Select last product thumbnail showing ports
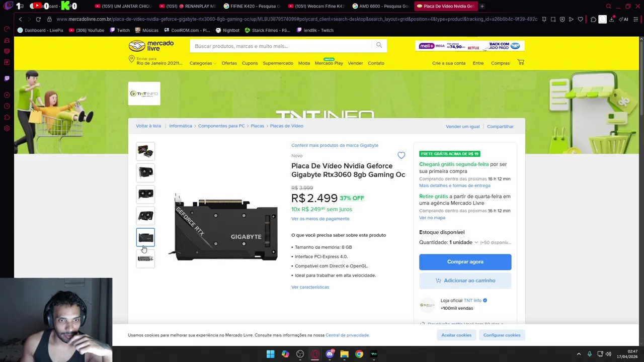This screenshot has height=362, width=644. pos(145,259)
